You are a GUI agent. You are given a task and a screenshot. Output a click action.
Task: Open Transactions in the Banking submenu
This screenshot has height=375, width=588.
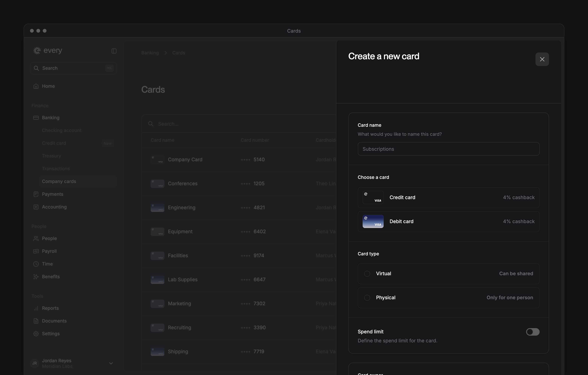(x=56, y=169)
